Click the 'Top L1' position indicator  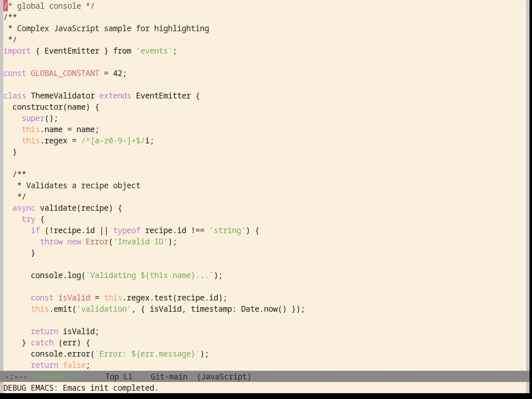click(119, 377)
